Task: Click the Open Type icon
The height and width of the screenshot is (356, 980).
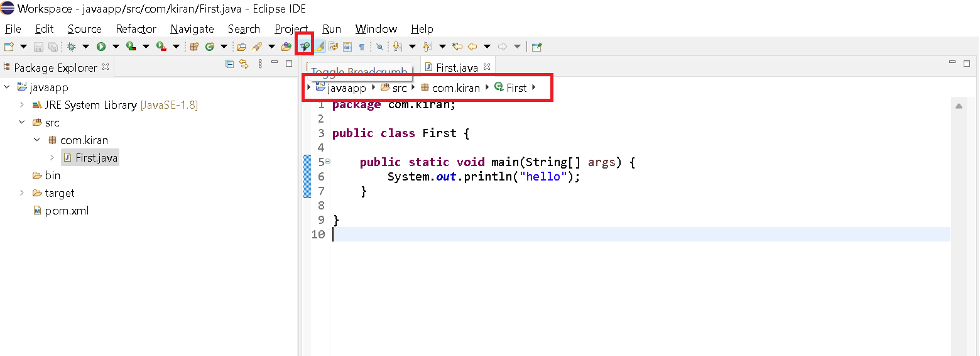Action: click(x=286, y=47)
